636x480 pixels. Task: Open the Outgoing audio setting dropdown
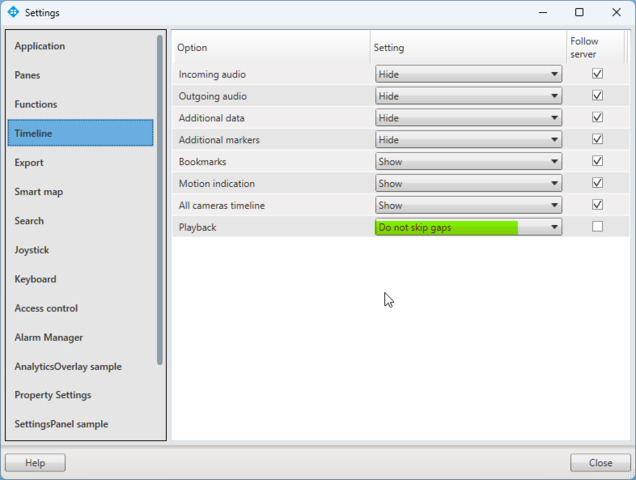[468, 96]
